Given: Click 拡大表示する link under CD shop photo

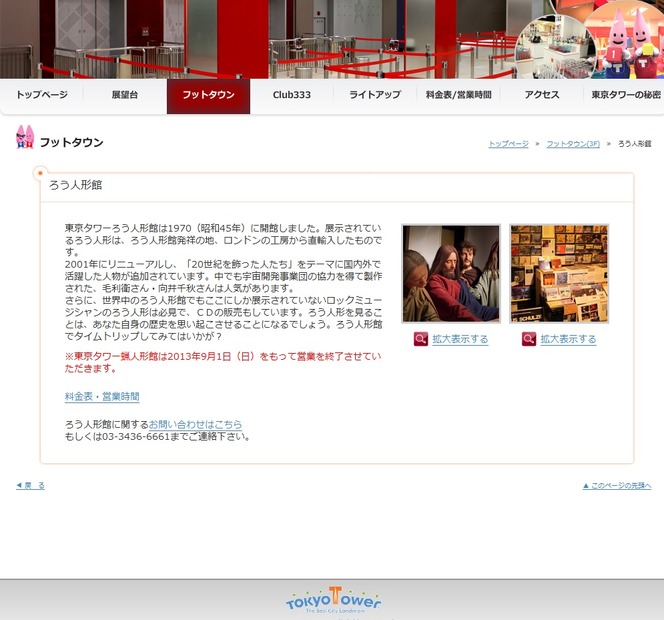Looking at the screenshot, I should point(568,339).
